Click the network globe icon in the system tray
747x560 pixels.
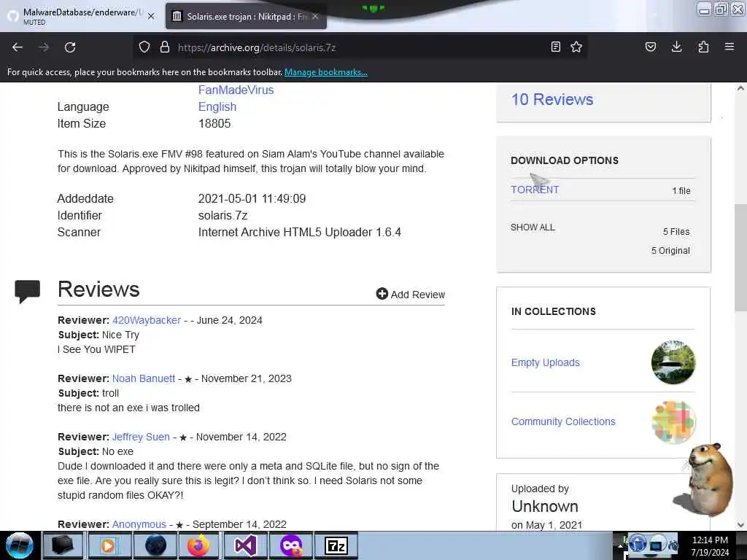click(638, 544)
